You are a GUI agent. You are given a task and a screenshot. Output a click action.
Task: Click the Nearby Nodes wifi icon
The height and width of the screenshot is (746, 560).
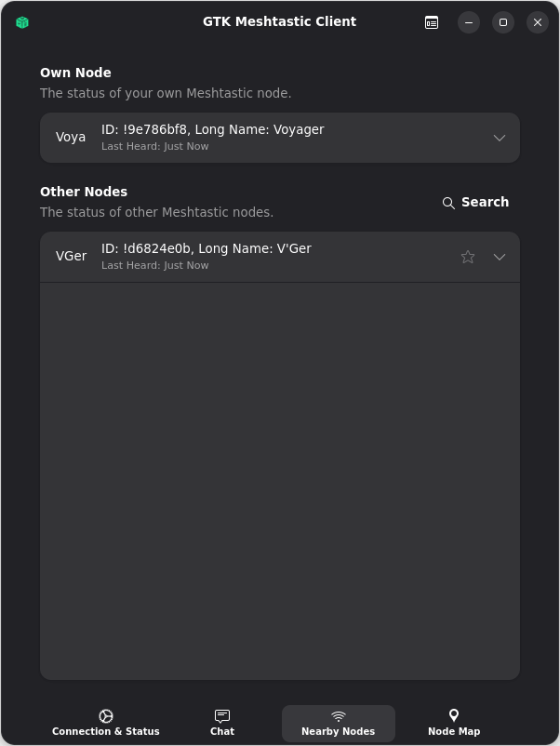pos(338,716)
